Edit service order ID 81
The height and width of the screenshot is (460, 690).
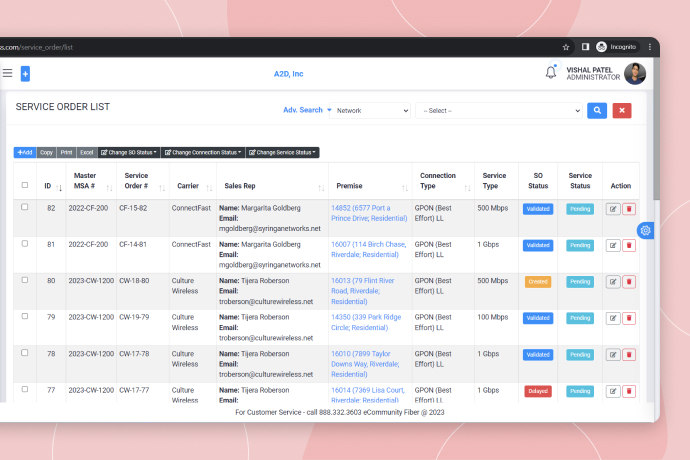[613, 246]
